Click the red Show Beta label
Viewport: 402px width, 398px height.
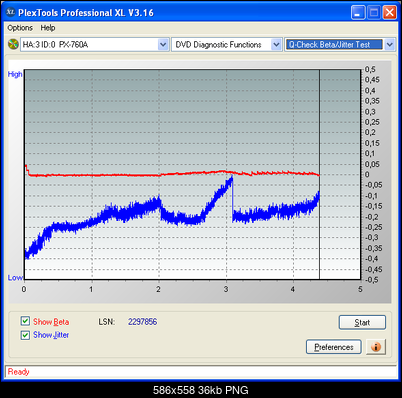pyautogui.click(x=51, y=322)
